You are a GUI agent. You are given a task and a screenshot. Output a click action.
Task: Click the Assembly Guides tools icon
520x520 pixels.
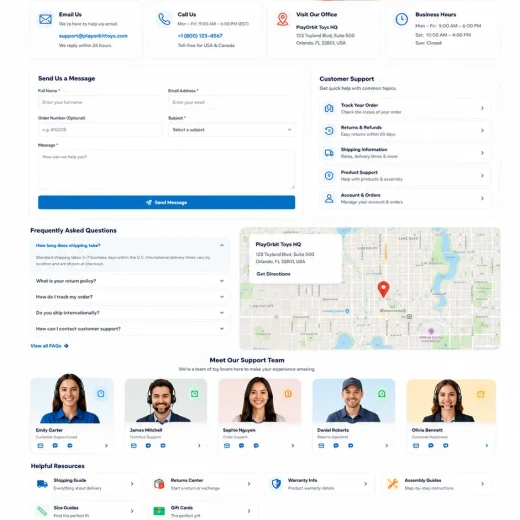coord(393,484)
